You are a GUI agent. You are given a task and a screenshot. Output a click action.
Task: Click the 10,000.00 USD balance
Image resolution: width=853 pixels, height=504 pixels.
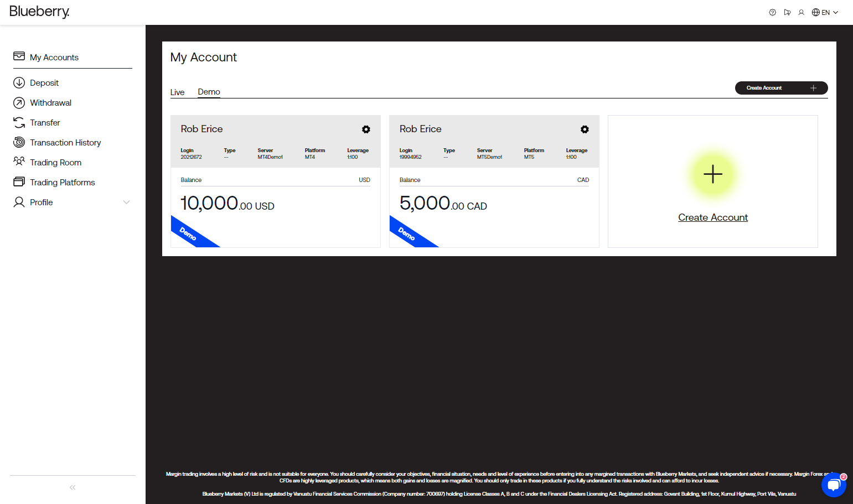click(228, 204)
